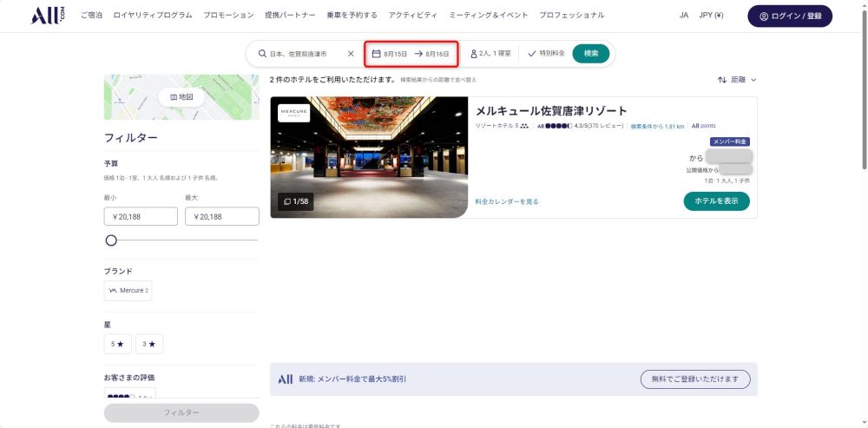Click the ALL logo in member discount banner

[286, 379]
